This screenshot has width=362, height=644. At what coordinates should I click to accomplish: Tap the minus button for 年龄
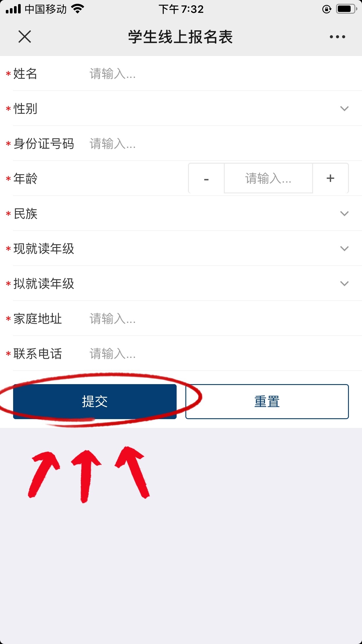[x=206, y=178]
